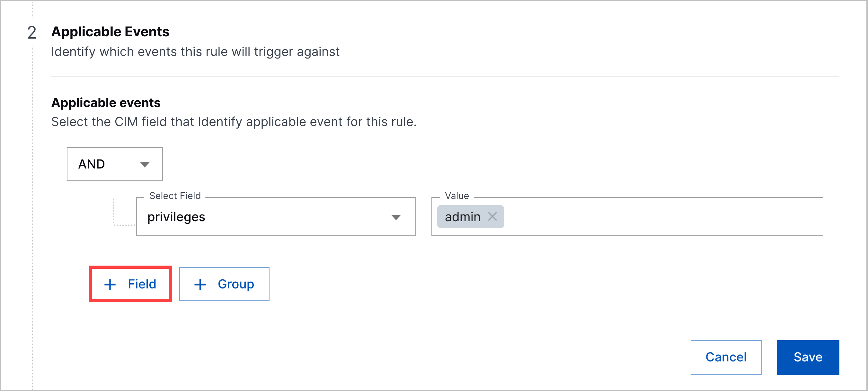Add a new field condition
This screenshot has height=391, width=868.
coord(130,284)
